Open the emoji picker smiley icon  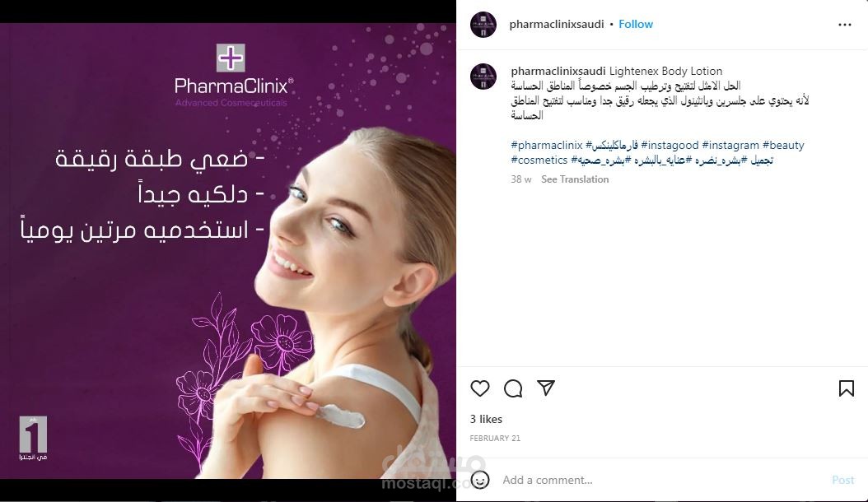click(x=480, y=480)
